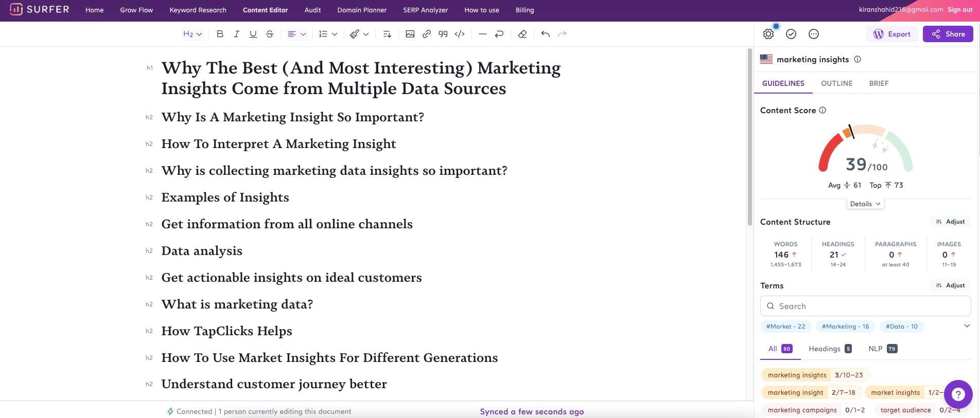This screenshot has height=418, width=980.
Task: Undo the last edit
Action: (x=546, y=34)
